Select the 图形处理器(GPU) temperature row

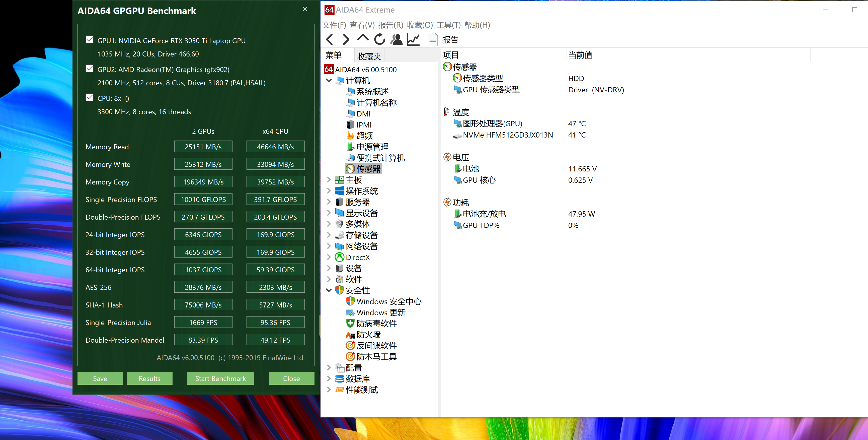click(492, 124)
